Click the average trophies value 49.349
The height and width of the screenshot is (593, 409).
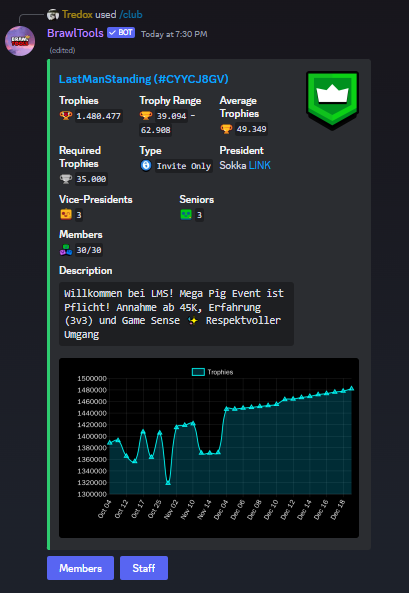click(251, 129)
